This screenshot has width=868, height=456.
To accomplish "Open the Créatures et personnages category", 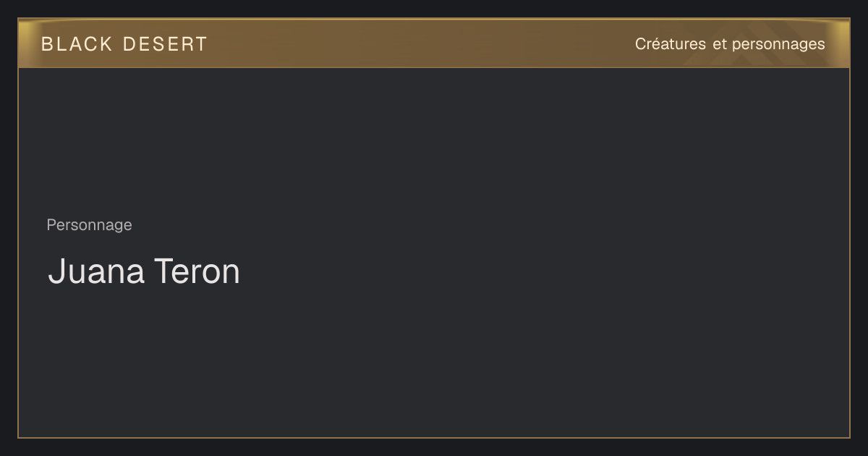I will (730, 44).
